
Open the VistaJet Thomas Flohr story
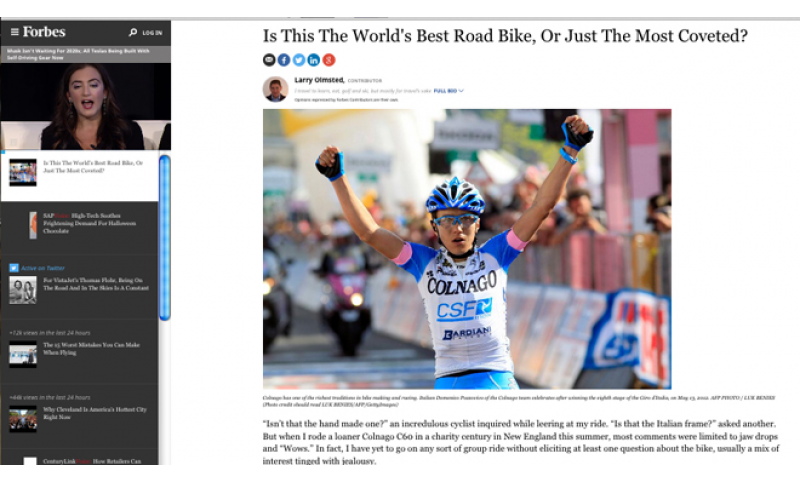[96, 284]
